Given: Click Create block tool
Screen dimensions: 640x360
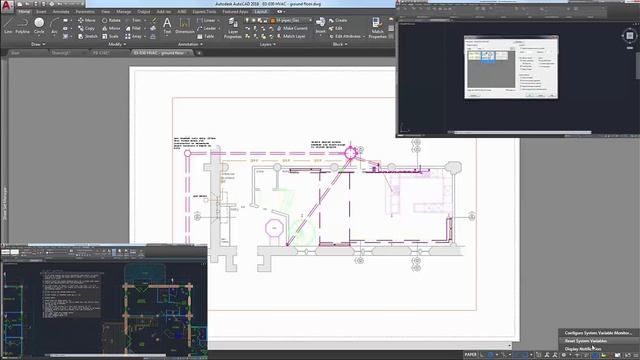Looking at the screenshot, I should 338,20.
